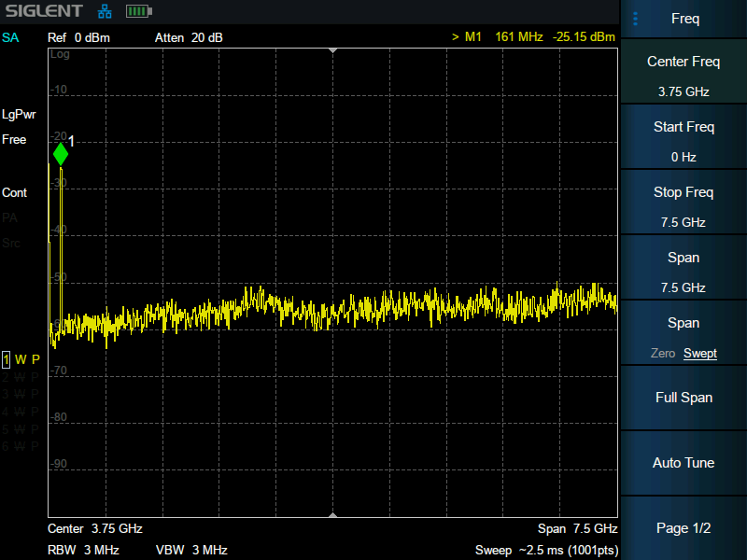Go to Page 1/2 of Freq menu

pyautogui.click(x=684, y=528)
